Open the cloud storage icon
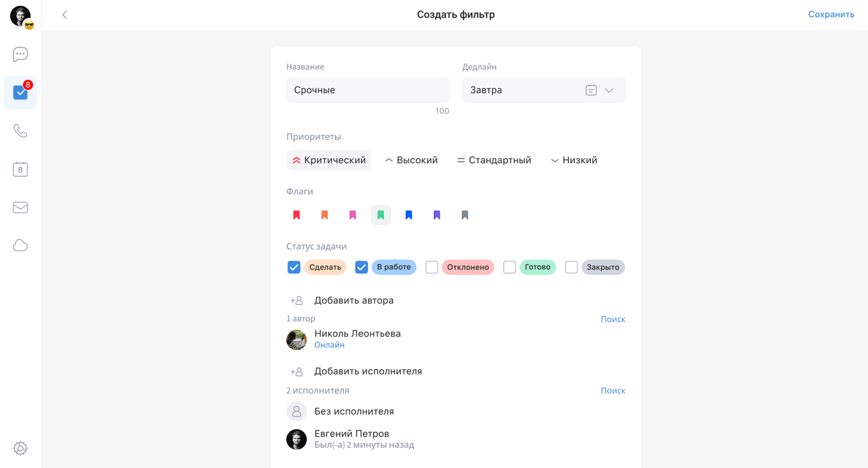 (x=20, y=246)
